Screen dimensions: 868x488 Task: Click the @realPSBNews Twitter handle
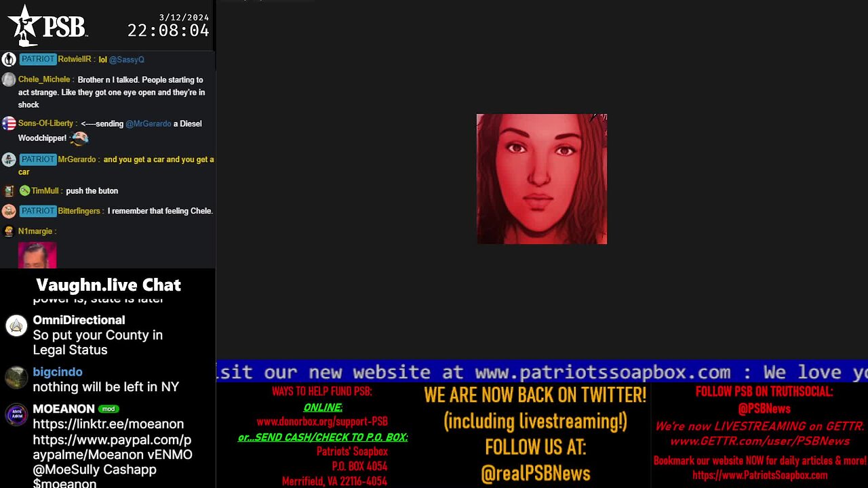(x=536, y=473)
